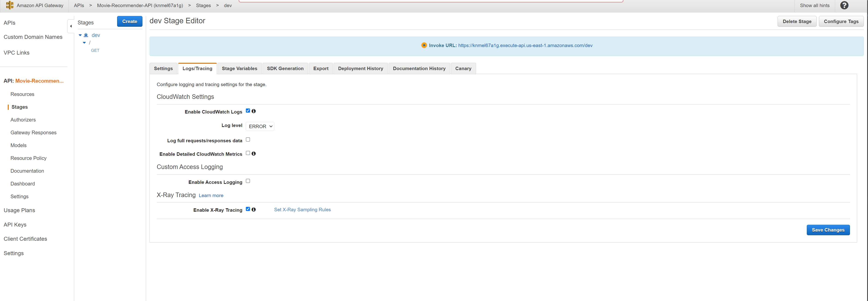
Task: Open the Canary tab
Action: tap(463, 69)
